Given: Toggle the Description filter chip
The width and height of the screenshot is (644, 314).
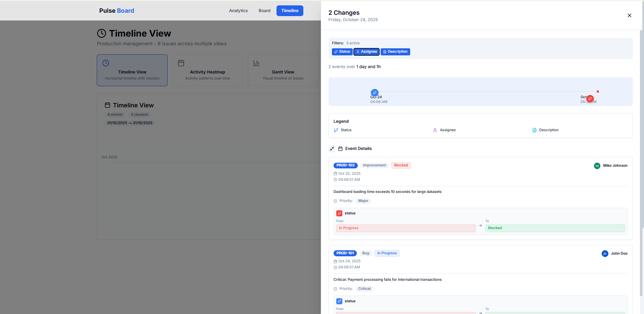Looking at the screenshot, I should click(395, 52).
